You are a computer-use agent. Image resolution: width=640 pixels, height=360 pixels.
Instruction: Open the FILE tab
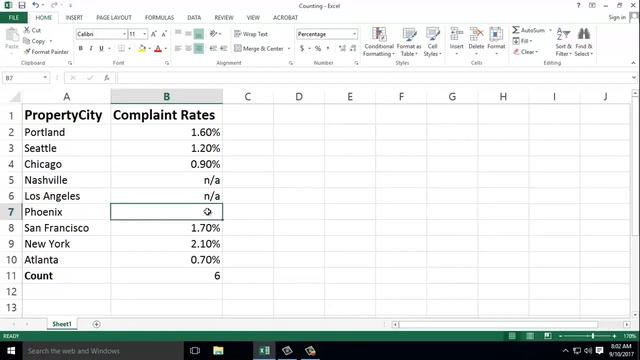coord(13,18)
